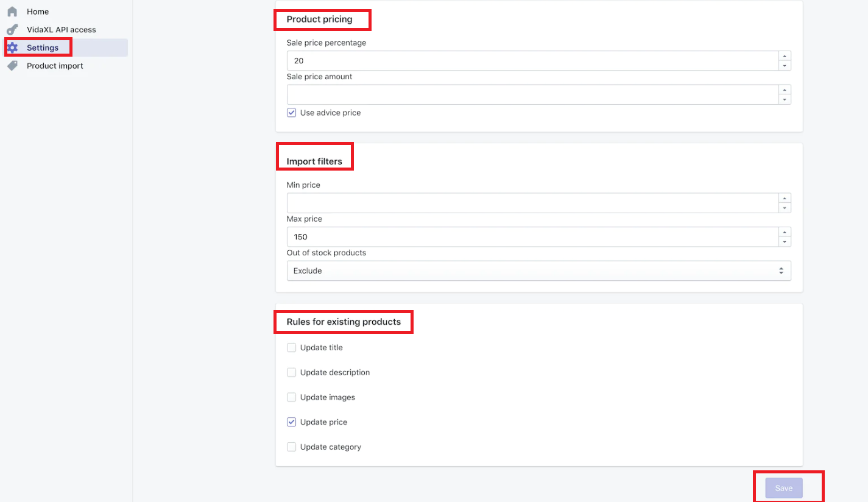This screenshot has height=502, width=868.
Task: Open Out of stock products dropdown
Action: tap(538, 270)
